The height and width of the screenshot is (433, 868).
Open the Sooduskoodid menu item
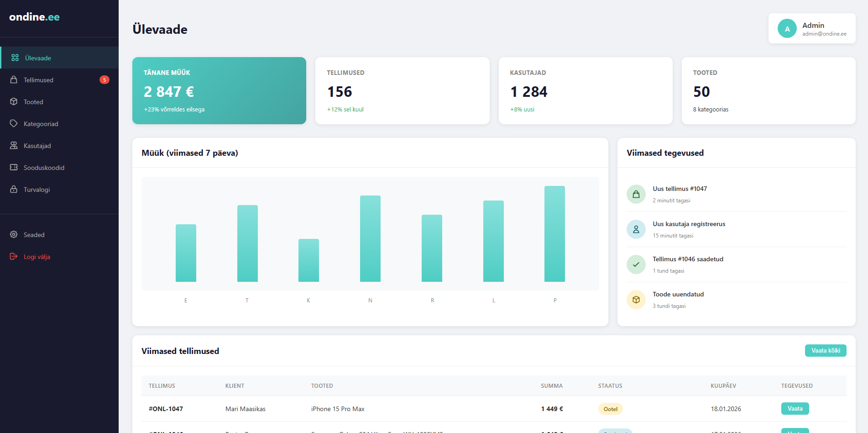[x=44, y=168]
